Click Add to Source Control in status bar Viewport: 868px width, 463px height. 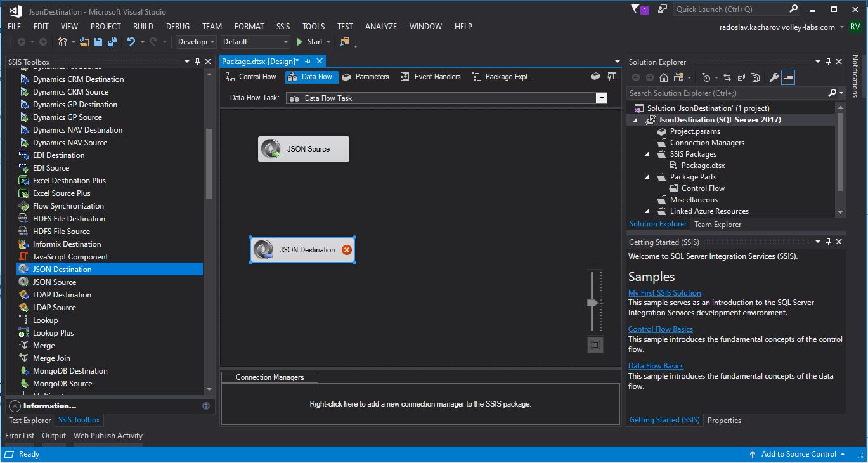pyautogui.click(x=798, y=454)
